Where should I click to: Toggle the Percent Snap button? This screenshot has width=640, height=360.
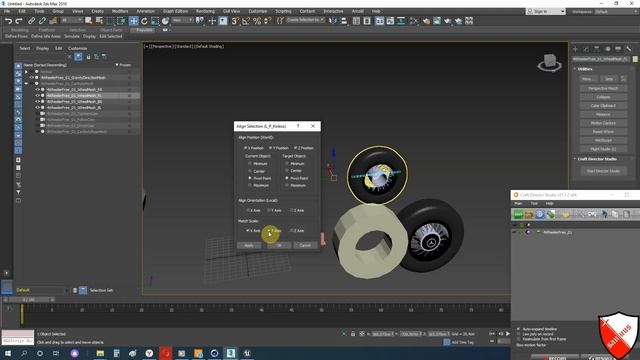click(x=257, y=21)
